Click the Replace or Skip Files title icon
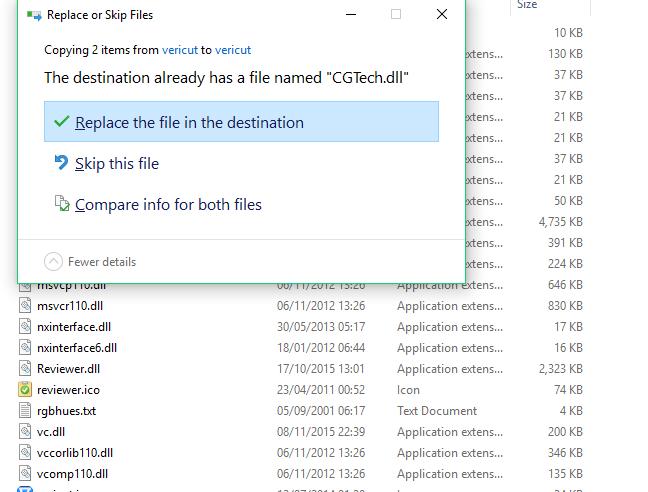648x492 pixels. (x=34, y=15)
